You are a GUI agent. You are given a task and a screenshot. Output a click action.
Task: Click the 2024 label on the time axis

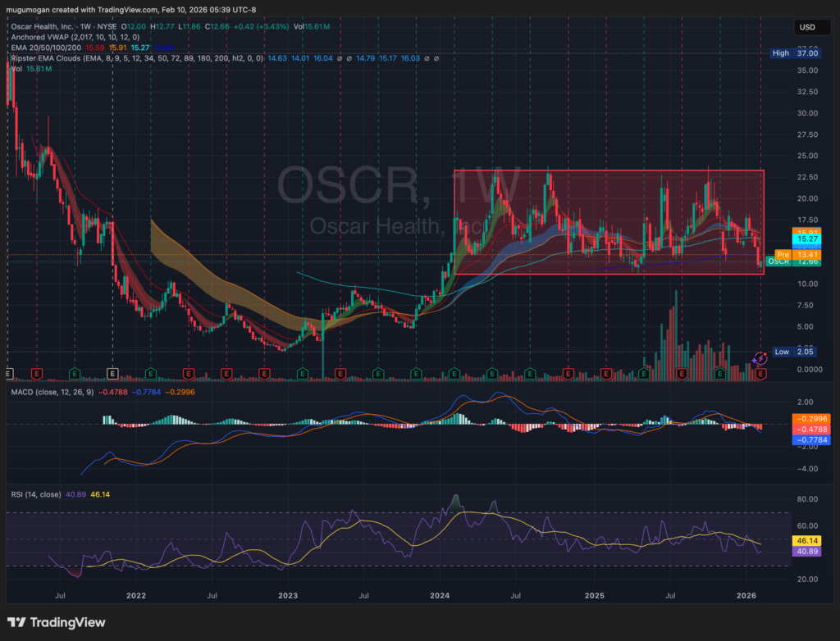click(440, 594)
